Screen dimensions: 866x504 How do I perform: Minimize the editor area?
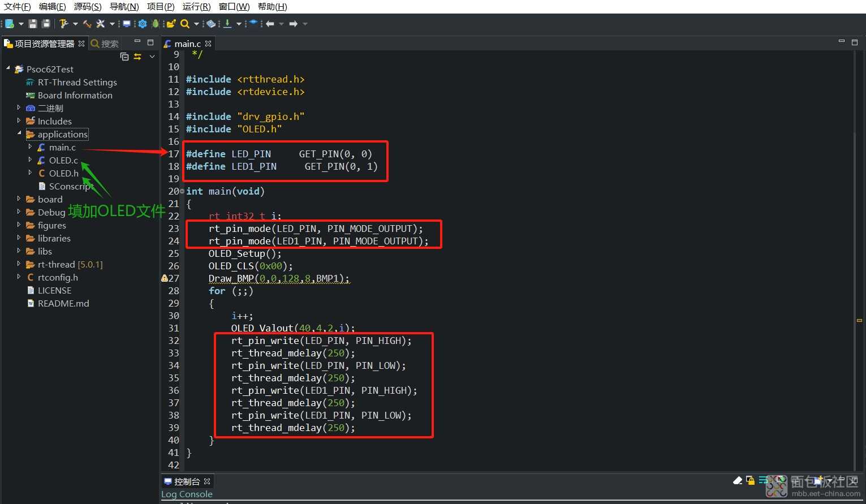pyautogui.click(x=841, y=42)
